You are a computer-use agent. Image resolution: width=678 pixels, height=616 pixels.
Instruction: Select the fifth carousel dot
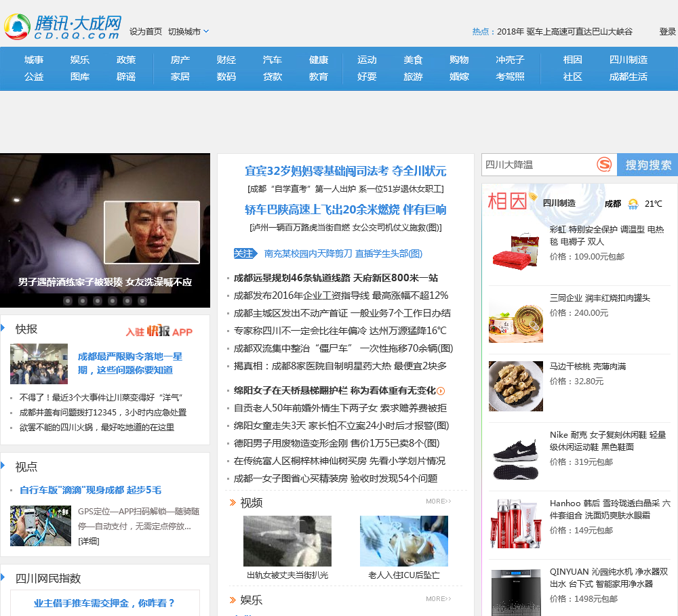[x=127, y=301]
